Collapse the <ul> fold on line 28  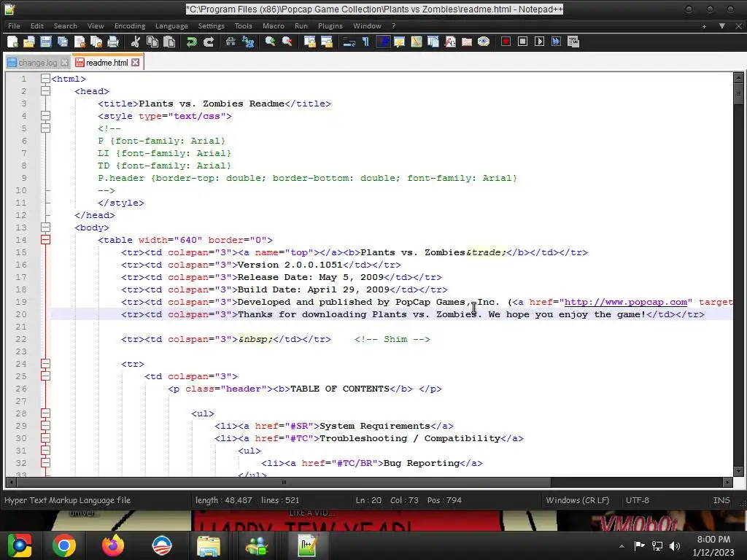point(45,413)
